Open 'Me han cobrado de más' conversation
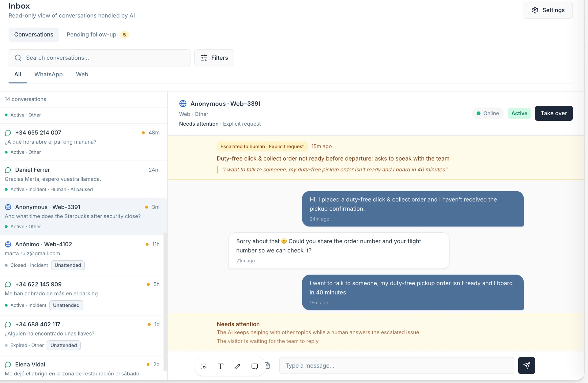 pos(81,295)
